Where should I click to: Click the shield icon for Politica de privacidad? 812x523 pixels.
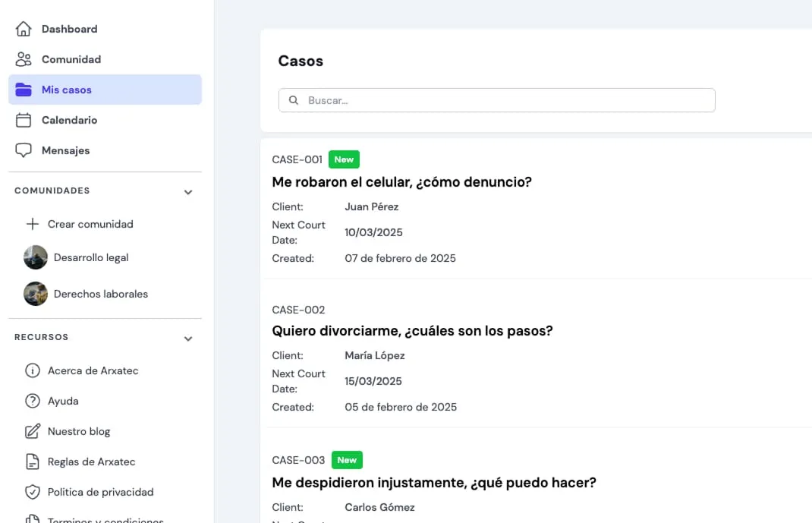click(x=32, y=492)
